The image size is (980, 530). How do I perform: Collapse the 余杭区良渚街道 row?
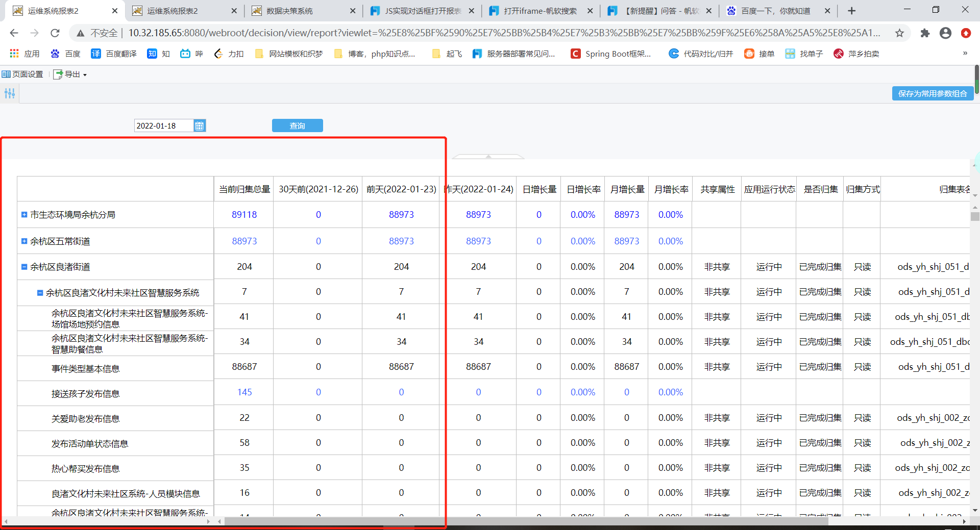(x=24, y=267)
